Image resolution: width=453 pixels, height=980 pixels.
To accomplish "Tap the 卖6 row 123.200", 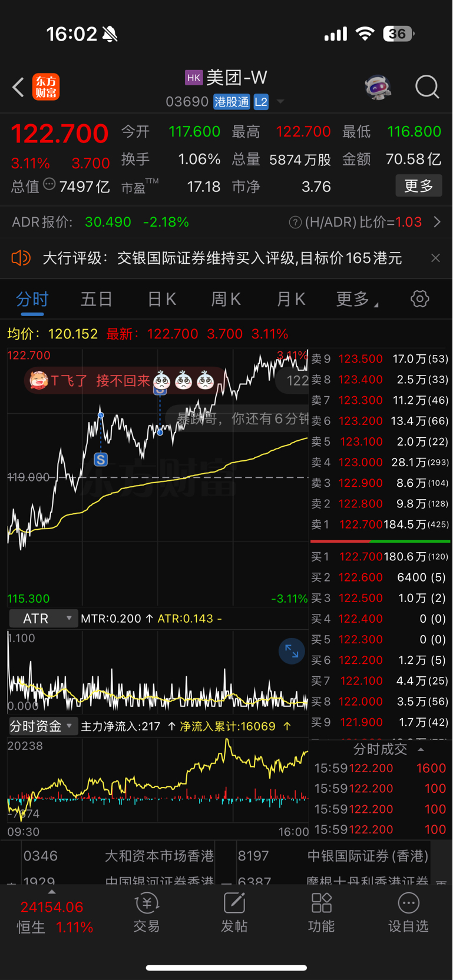I will pyautogui.click(x=380, y=421).
